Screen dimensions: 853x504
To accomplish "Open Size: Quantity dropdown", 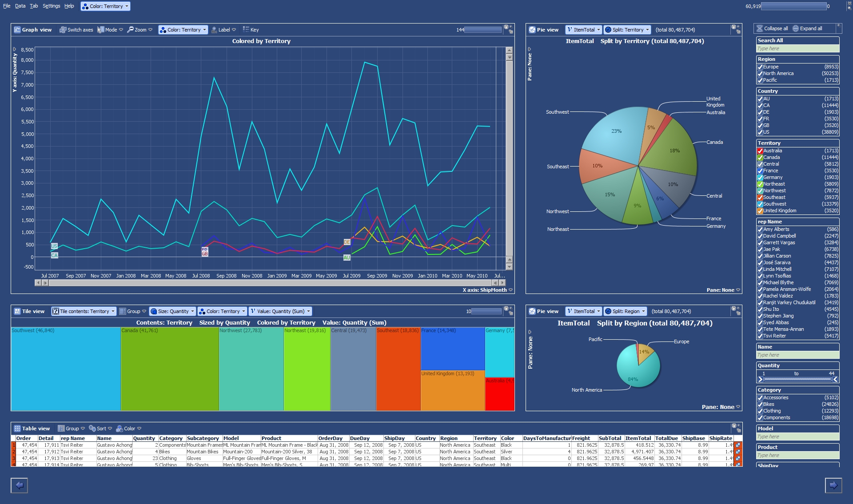I will coord(172,311).
